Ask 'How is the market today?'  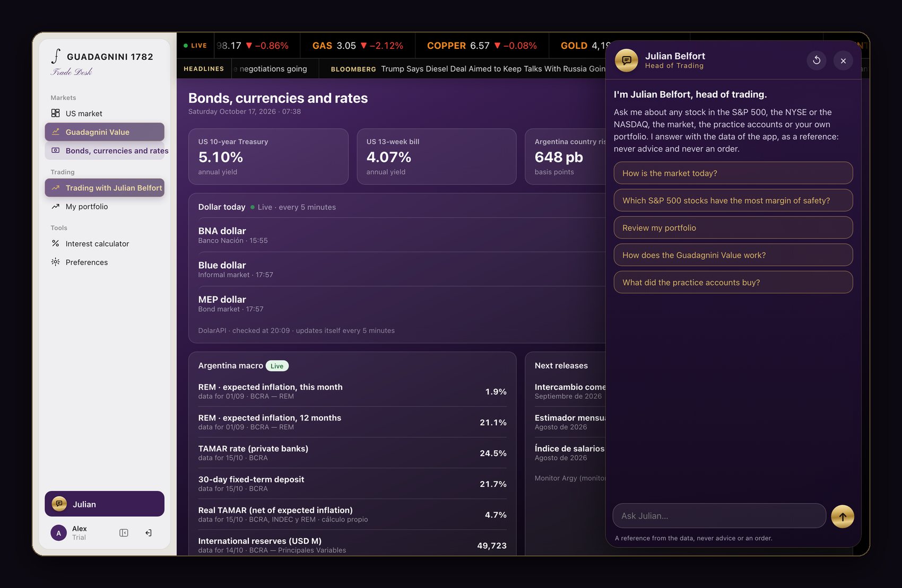(733, 173)
